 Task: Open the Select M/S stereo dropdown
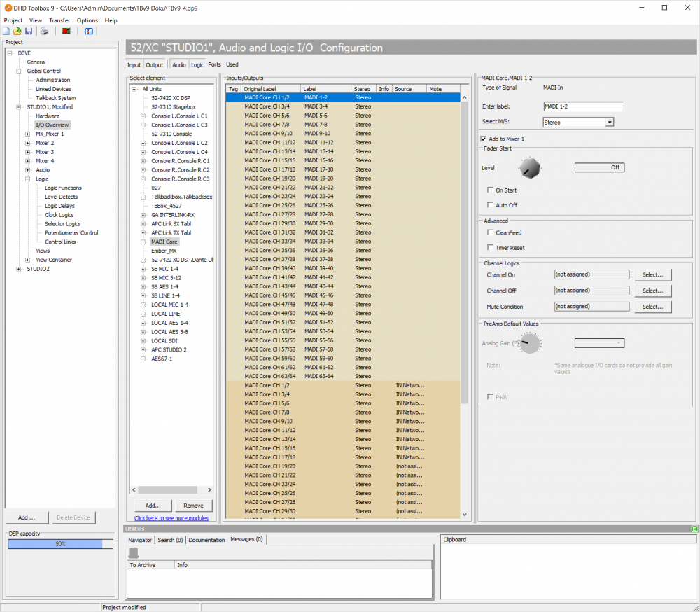coord(609,122)
